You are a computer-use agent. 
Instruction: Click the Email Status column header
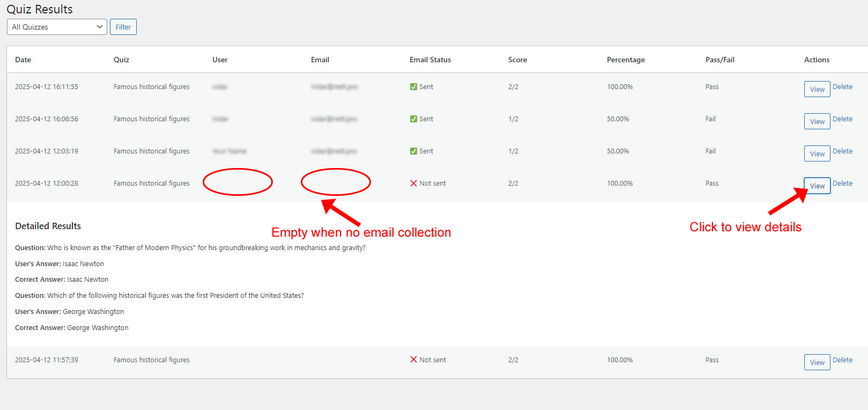(430, 60)
